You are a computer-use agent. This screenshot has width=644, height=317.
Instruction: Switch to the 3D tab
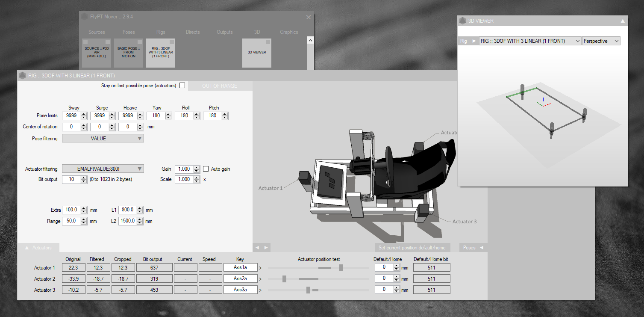coord(257,32)
